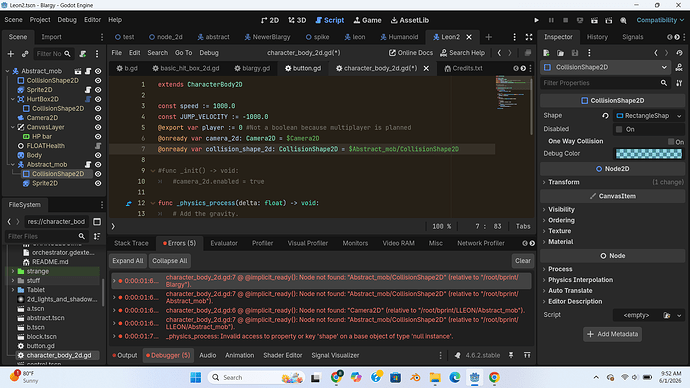Stop the running project

pos(565,20)
